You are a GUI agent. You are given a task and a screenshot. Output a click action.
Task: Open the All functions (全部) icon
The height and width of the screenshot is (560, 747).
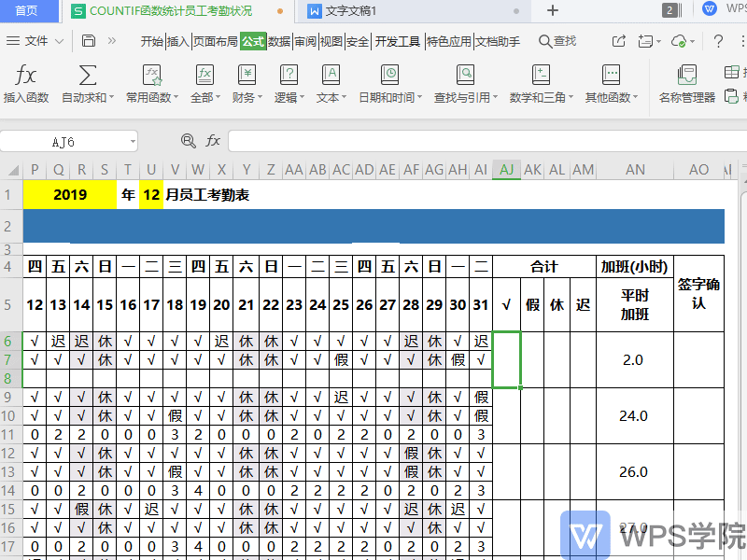pyautogui.click(x=204, y=76)
